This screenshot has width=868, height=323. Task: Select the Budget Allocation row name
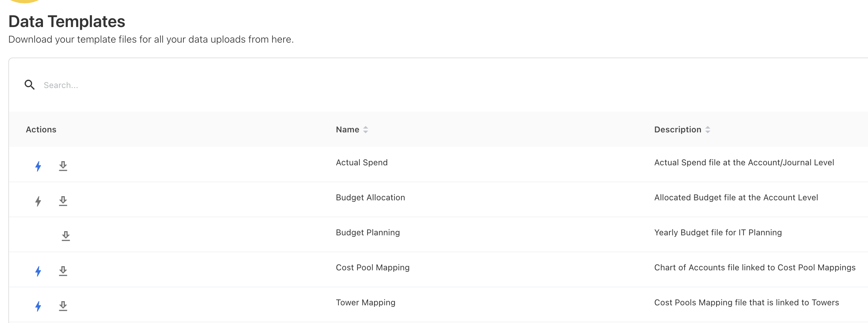(x=370, y=198)
